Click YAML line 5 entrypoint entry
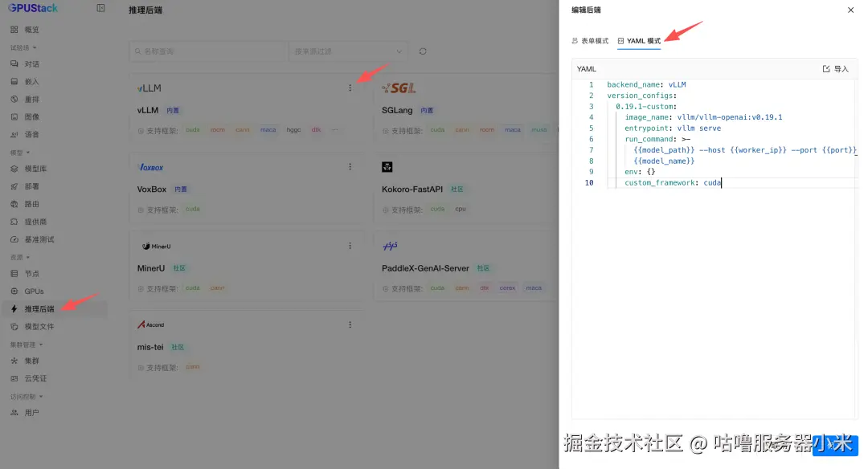The image size is (868, 469). pyautogui.click(x=673, y=128)
